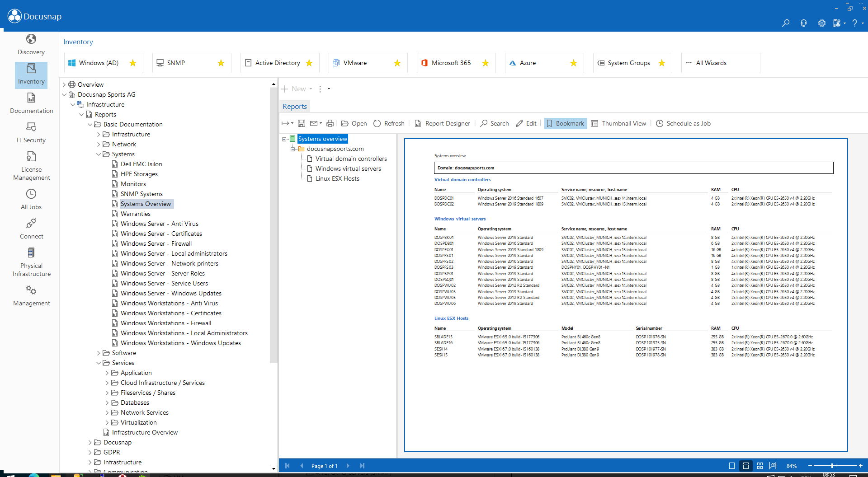Viewport: 868px width, 477px height.
Task: Toggle favorite star on VMware wizard
Action: 397,63
